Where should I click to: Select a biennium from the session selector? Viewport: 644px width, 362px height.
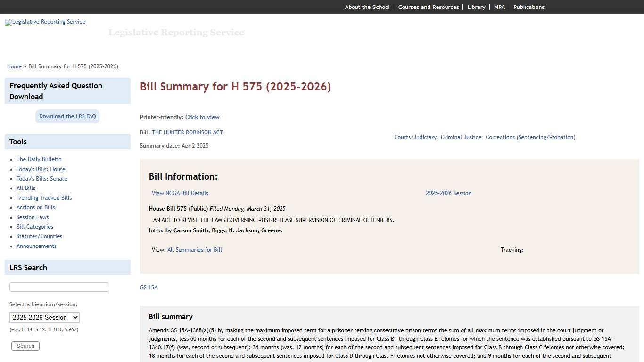(44, 317)
